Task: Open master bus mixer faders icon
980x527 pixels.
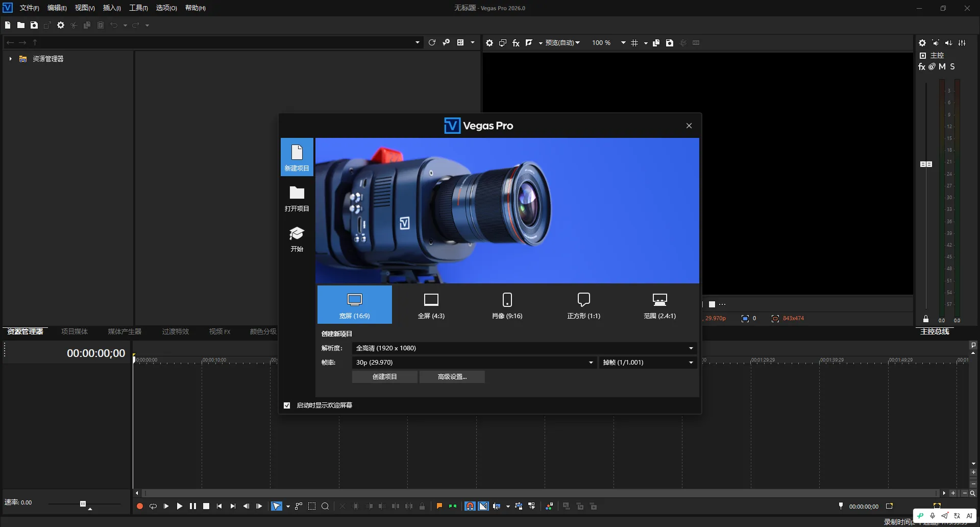Action: pyautogui.click(x=962, y=43)
